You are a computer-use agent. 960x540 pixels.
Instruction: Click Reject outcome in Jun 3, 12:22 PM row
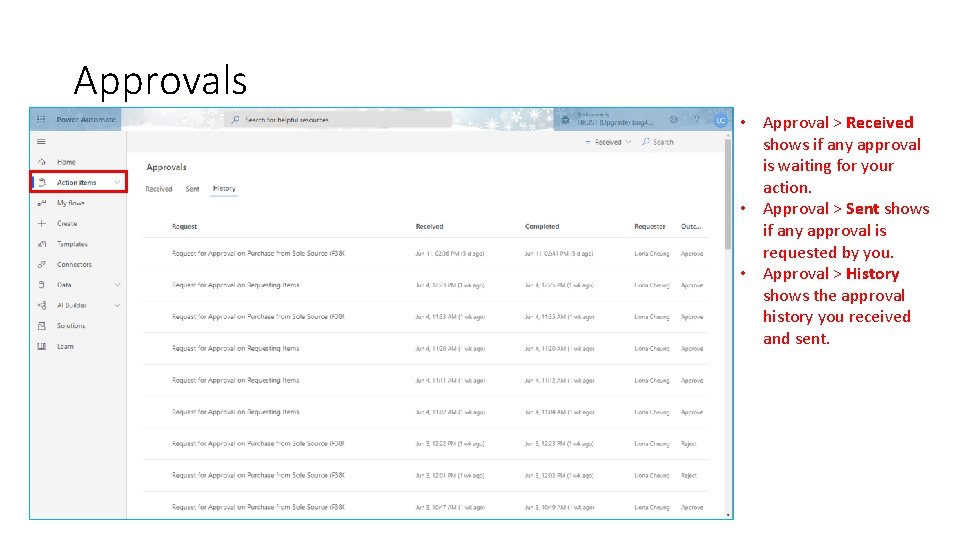(x=689, y=444)
